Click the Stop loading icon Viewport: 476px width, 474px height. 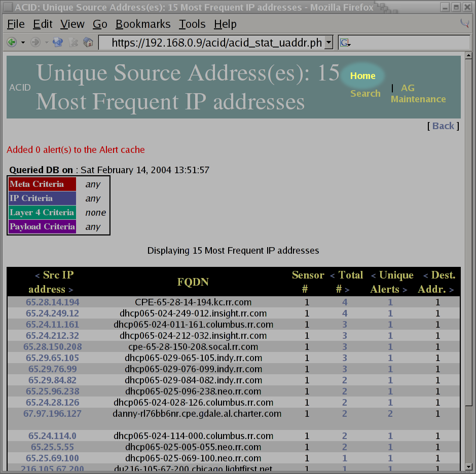74,43
